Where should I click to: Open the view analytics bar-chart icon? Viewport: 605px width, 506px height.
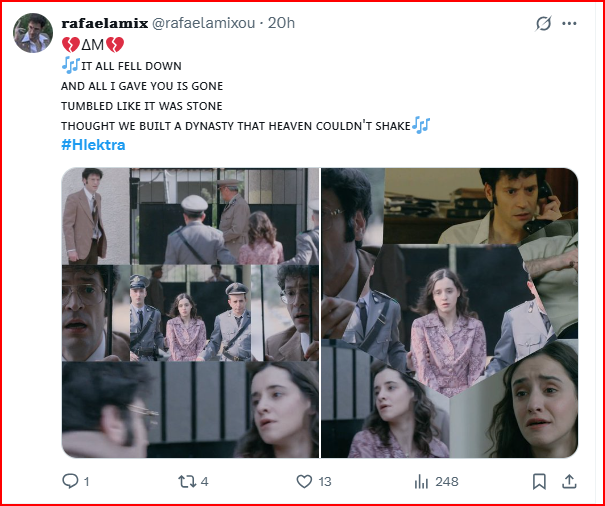tap(421, 482)
